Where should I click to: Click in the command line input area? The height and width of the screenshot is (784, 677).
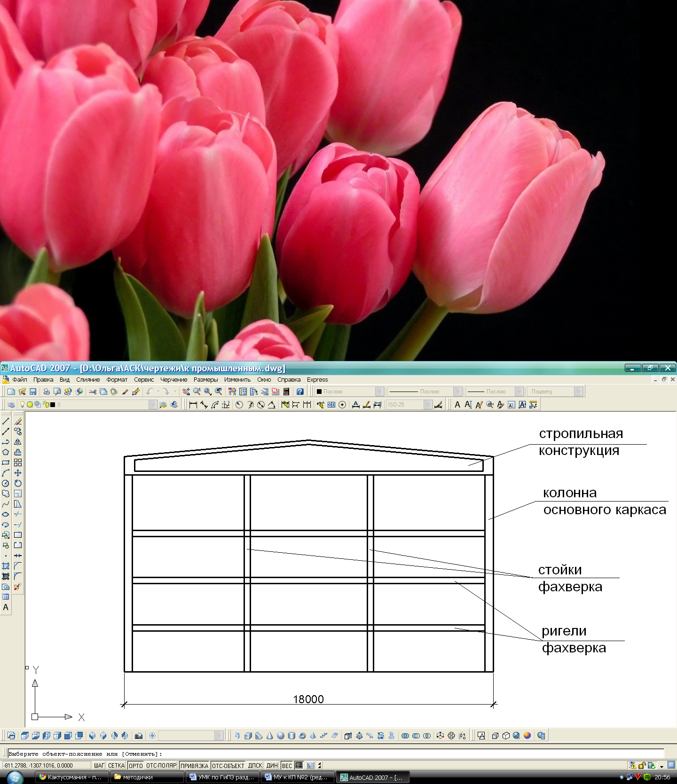336,753
